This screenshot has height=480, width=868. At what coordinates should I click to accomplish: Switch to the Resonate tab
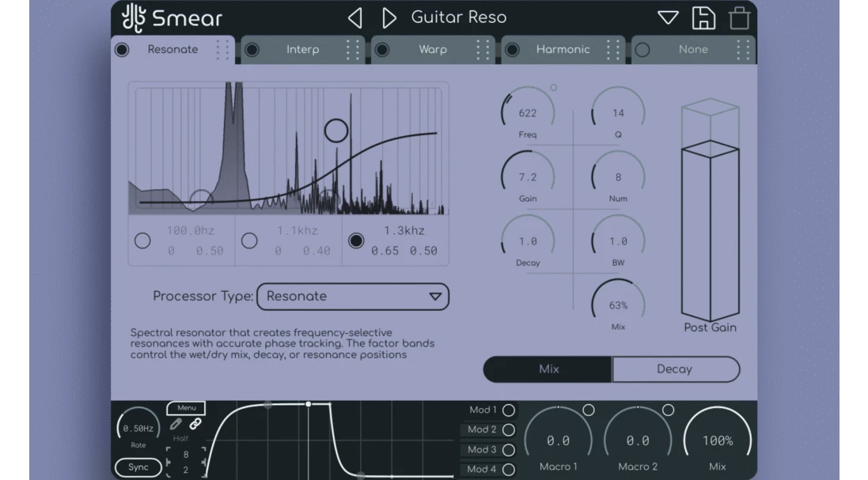click(172, 50)
